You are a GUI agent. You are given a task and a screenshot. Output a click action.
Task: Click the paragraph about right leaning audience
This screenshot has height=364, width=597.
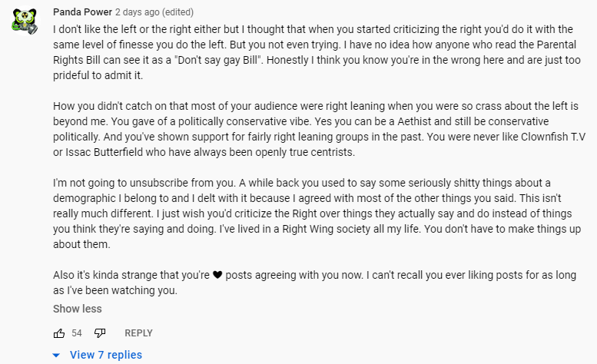click(319, 129)
